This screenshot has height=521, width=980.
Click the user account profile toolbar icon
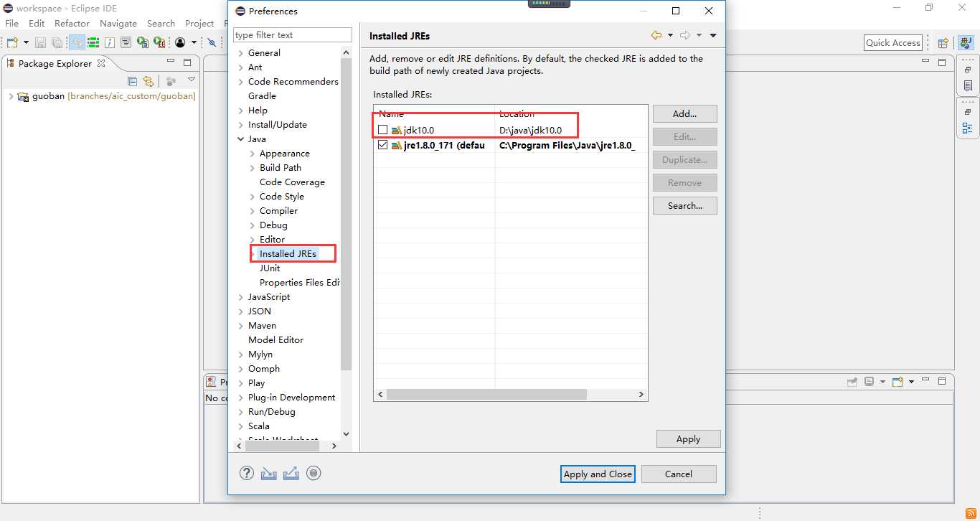coord(180,42)
